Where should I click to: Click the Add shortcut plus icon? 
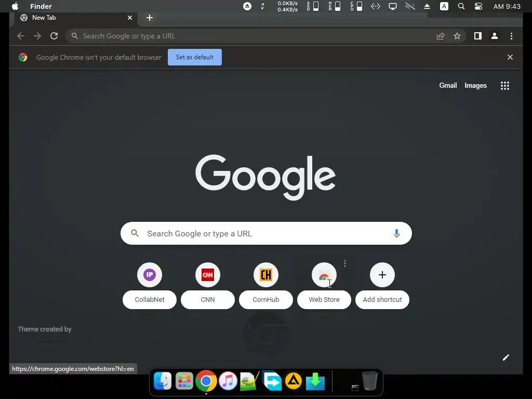pos(382,275)
